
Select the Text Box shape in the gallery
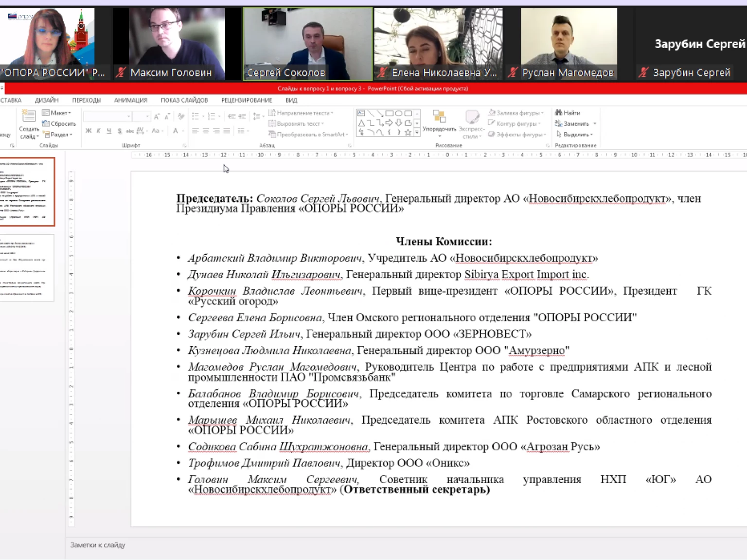[361, 113]
